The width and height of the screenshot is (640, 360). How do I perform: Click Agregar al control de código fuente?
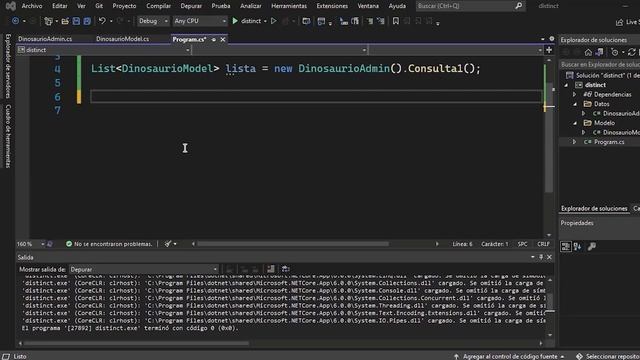(509, 356)
